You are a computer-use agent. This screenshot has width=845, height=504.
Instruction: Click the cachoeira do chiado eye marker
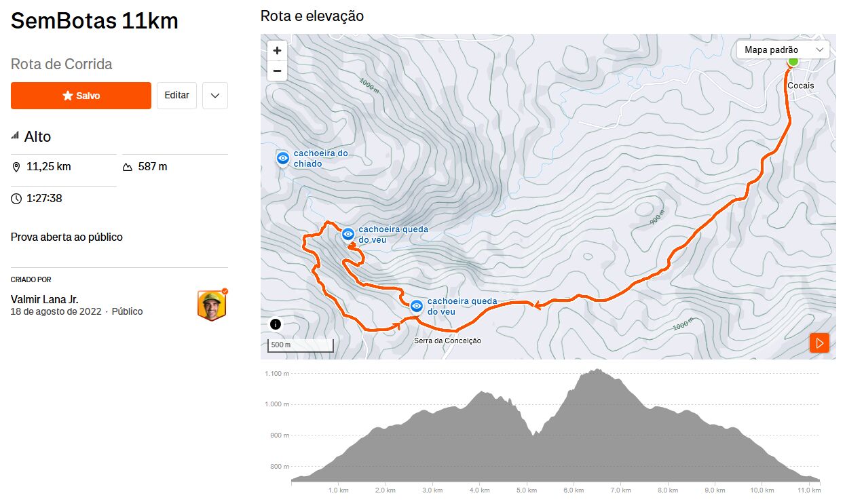(x=283, y=158)
